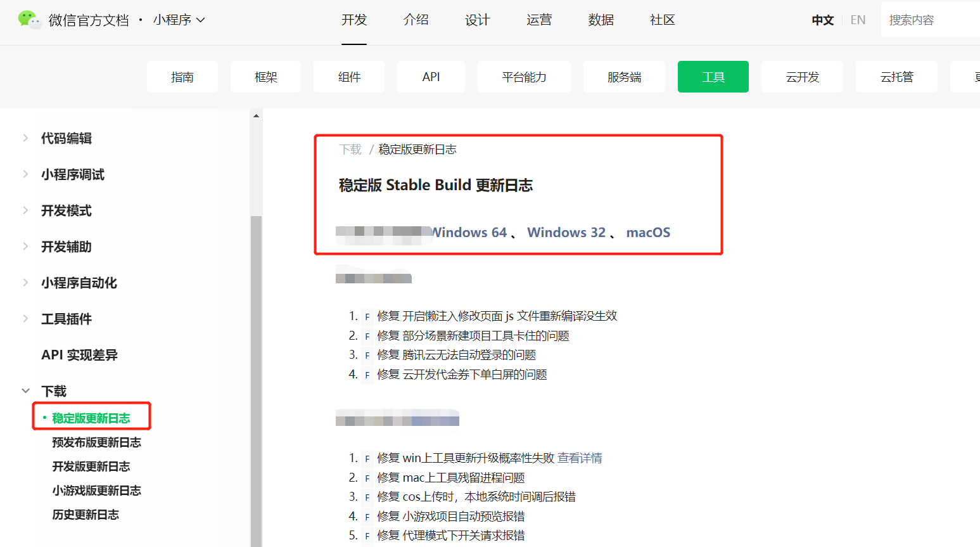Open the 框架 sub-navigation button

click(266, 77)
